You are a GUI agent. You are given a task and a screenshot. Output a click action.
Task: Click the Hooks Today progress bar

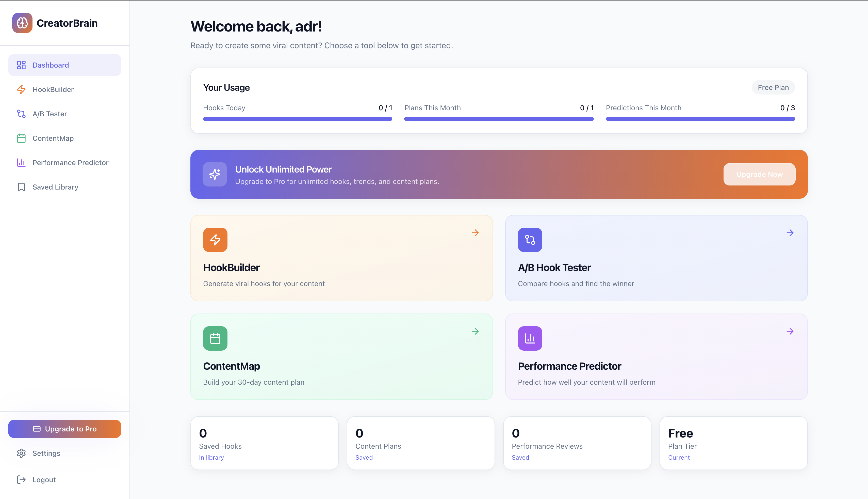tap(297, 119)
